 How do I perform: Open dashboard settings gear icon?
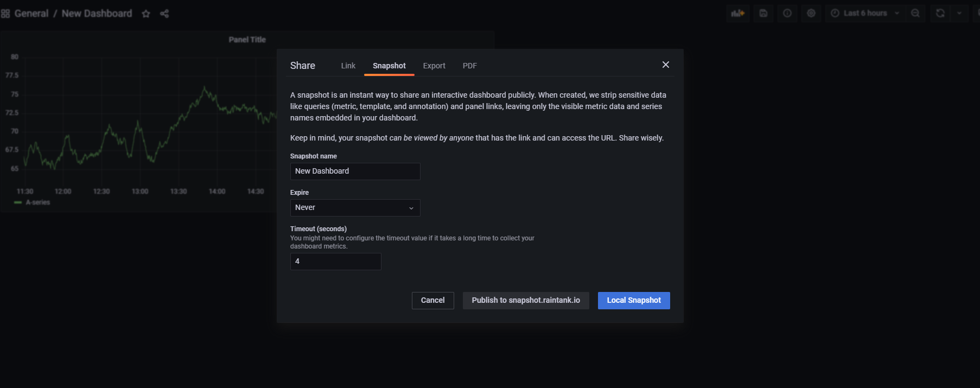coord(811,14)
